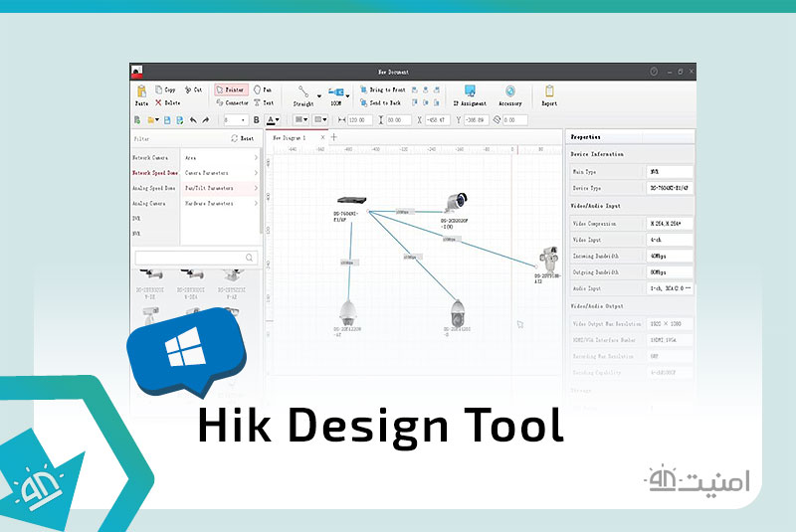The image size is (796, 532).
Task: Select NVR category in filter list
Action: [136, 234]
